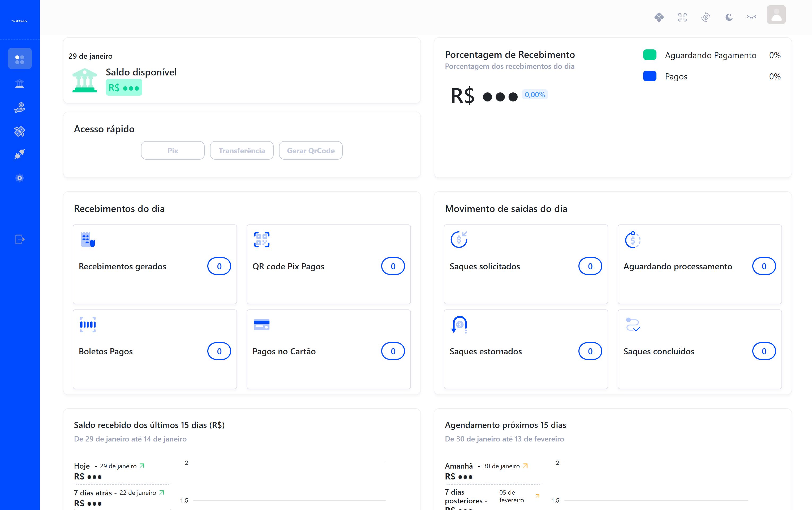
Task: Toggle dark mode with the moon icon
Action: 729,17
